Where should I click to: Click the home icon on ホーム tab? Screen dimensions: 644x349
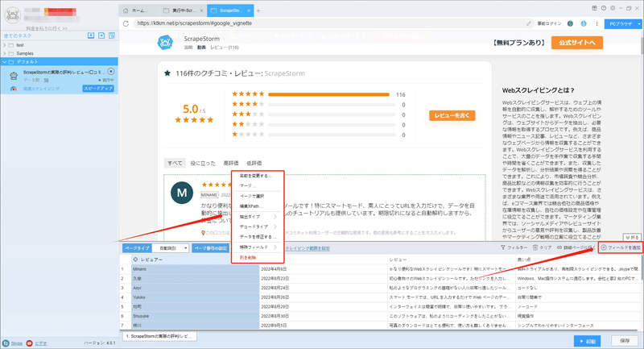click(126, 10)
